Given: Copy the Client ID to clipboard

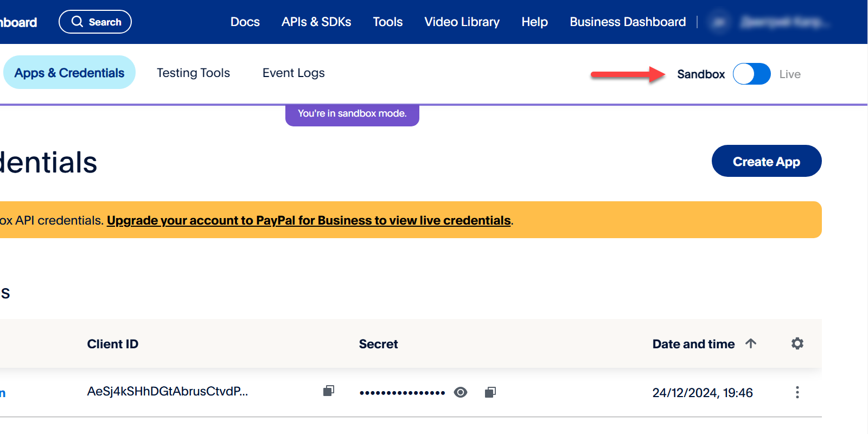Looking at the screenshot, I should point(329,391).
